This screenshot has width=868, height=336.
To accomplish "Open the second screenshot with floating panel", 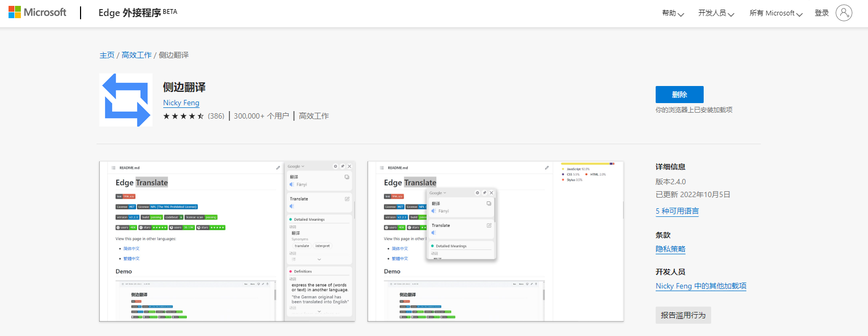I will coord(496,241).
